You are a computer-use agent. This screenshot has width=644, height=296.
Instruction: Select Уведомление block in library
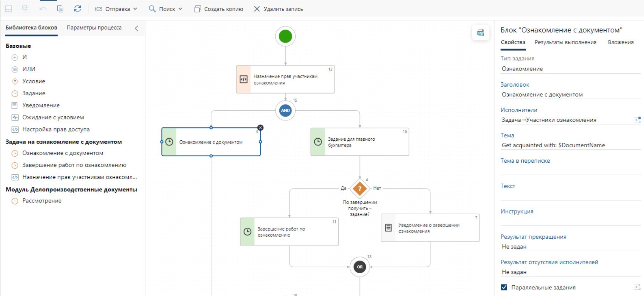pos(41,105)
